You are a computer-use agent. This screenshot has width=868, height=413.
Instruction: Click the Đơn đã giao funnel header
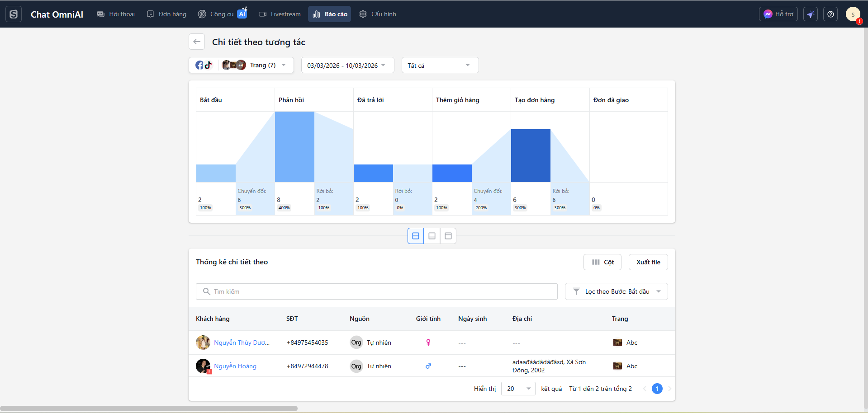click(x=611, y=100)
